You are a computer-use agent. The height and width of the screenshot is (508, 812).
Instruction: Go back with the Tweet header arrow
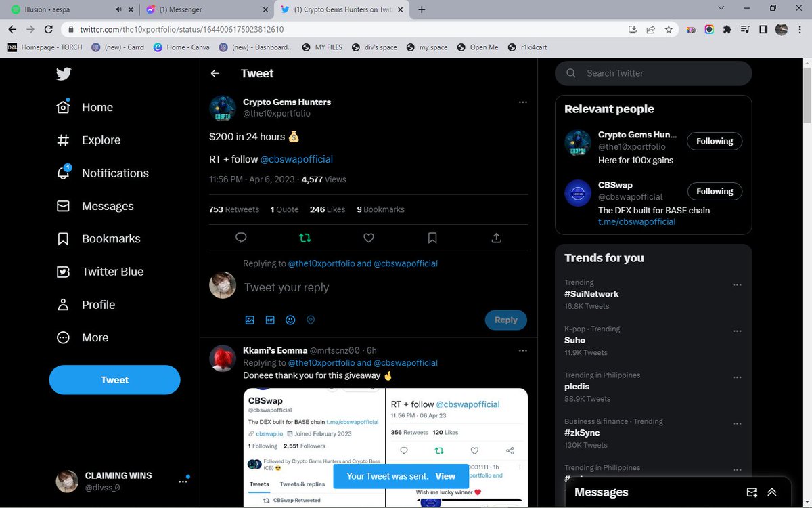click(215, 73)
